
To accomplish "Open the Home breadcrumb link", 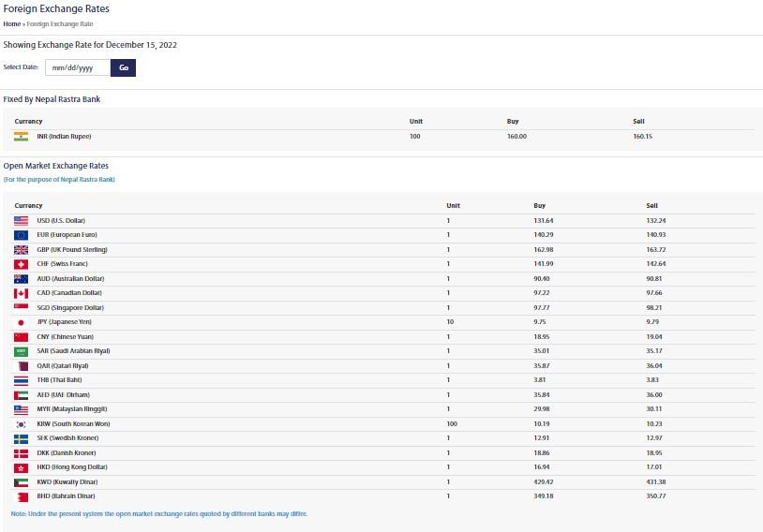I will click(x=11, y=23).
